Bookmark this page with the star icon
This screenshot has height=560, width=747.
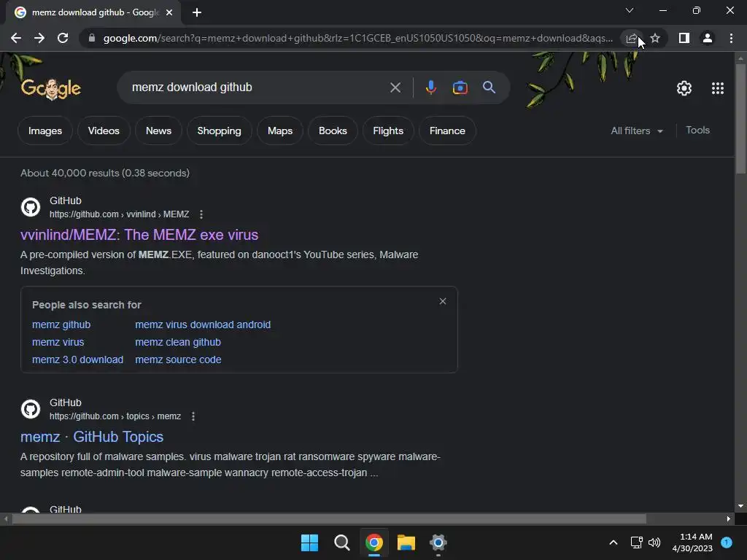(655, 38)
